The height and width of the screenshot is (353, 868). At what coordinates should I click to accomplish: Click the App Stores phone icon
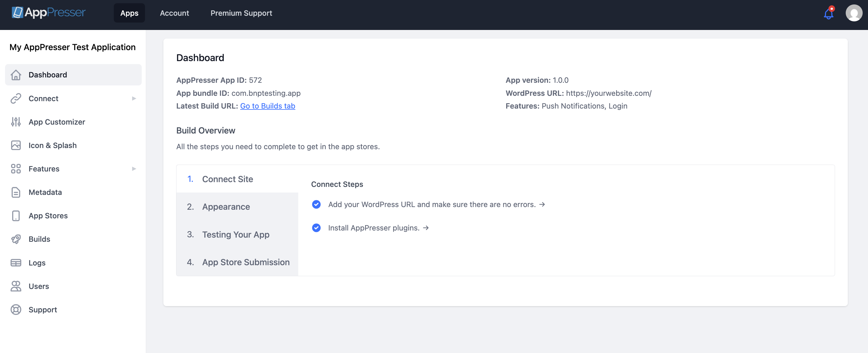[16, 216]
